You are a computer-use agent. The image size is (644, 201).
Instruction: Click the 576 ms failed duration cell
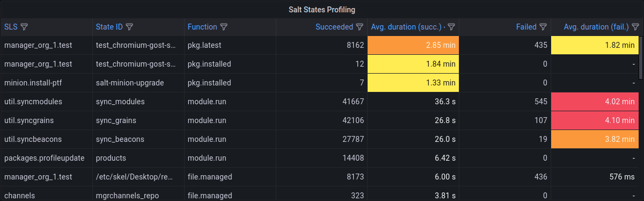tap(594, 177)
